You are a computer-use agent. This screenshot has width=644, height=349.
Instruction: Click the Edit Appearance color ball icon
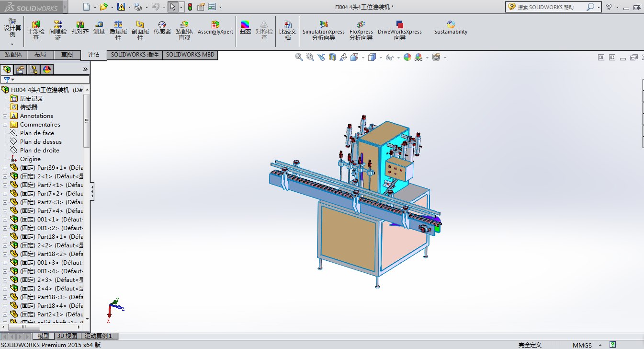(x=407, y=57)
